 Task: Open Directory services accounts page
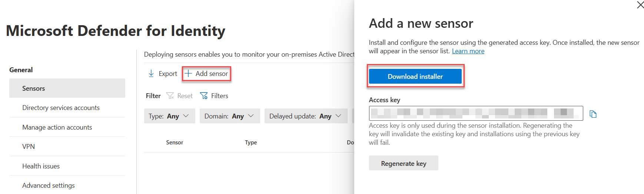point(61,108)
